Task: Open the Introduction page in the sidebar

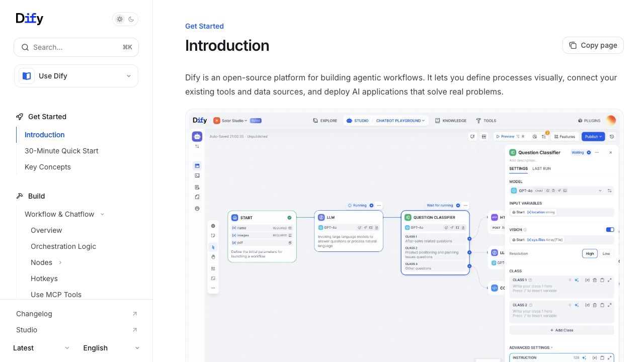Action: (45, 135)
